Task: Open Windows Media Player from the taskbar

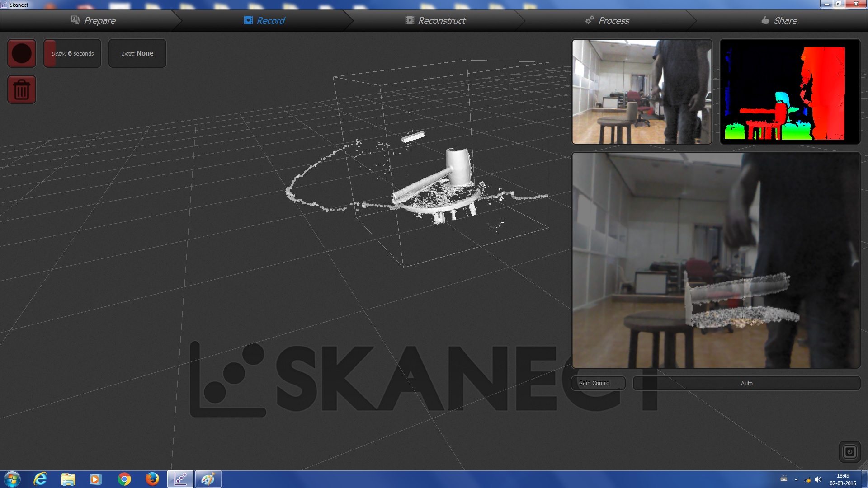Action: 95,479
